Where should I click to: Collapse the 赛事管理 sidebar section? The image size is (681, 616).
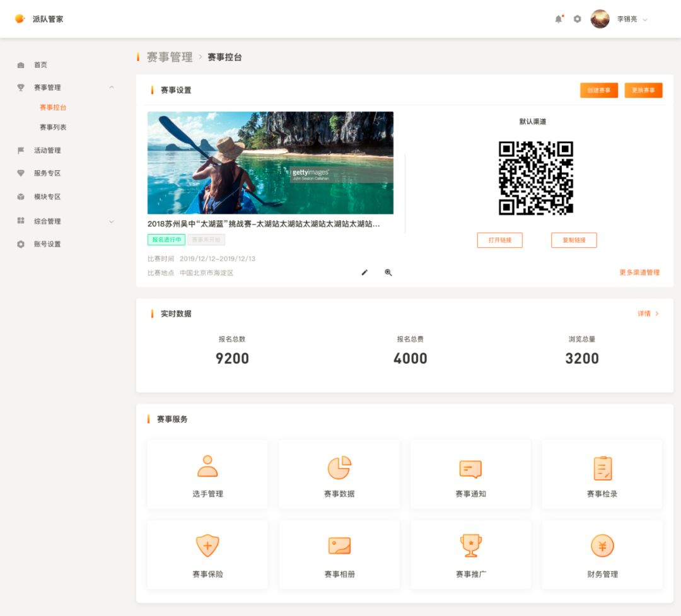[112, 88]
